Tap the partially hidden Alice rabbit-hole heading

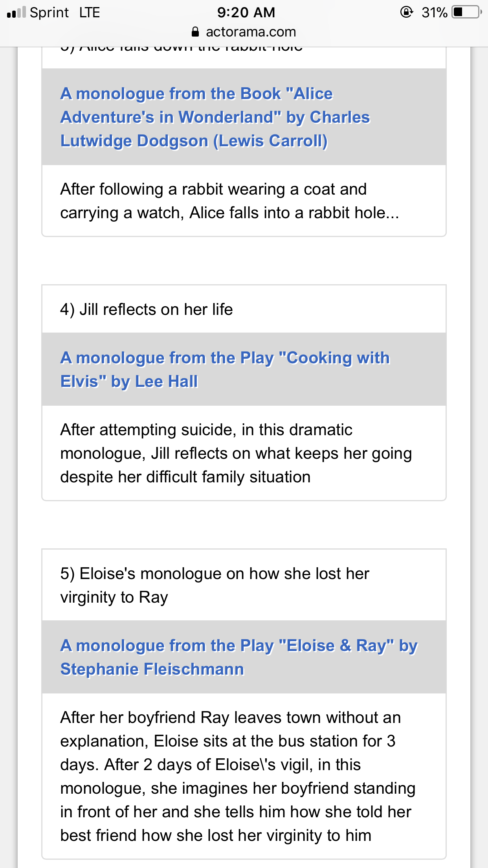[x=182, y=50]
